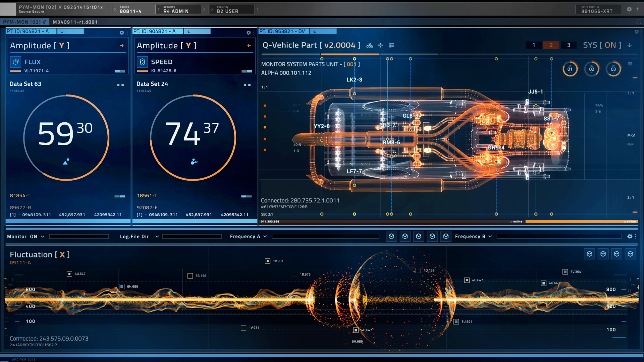
Task: Click the first cube icon before Frequency B
Action: point(391,237)
